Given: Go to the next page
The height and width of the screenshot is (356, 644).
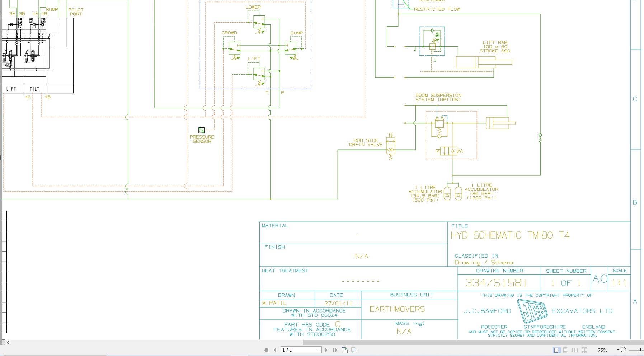Looking at the screenshot, I should pyautogui.click(x=326, y=350).
